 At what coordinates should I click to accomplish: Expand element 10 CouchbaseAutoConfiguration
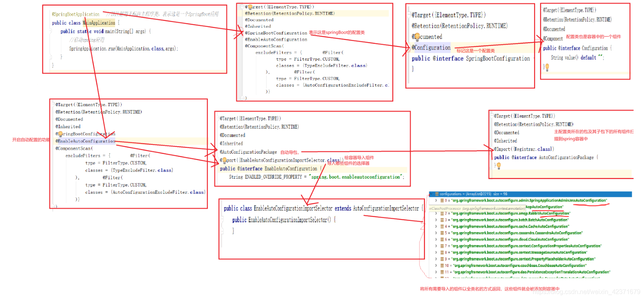[x=436, y=266]
